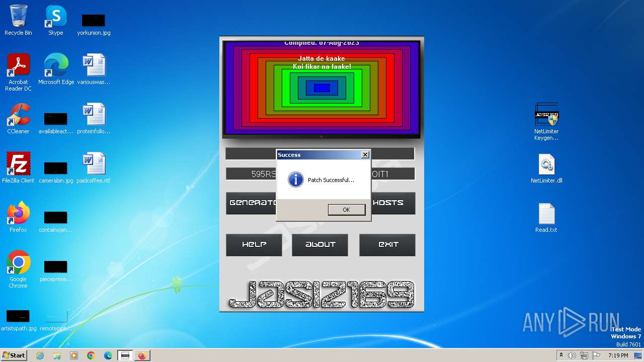Open the Recycle Bin icon
644x362 pixels.
click(x=18, y=20)
